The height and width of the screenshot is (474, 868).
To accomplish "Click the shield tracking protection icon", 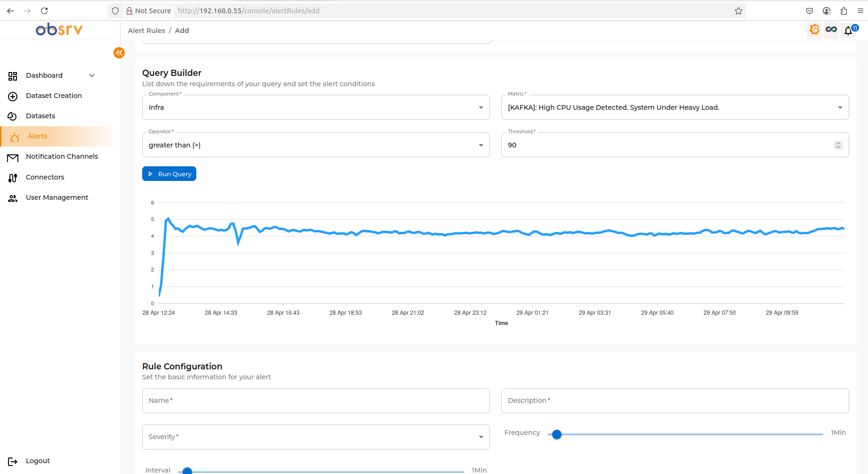I will point(115,11).
